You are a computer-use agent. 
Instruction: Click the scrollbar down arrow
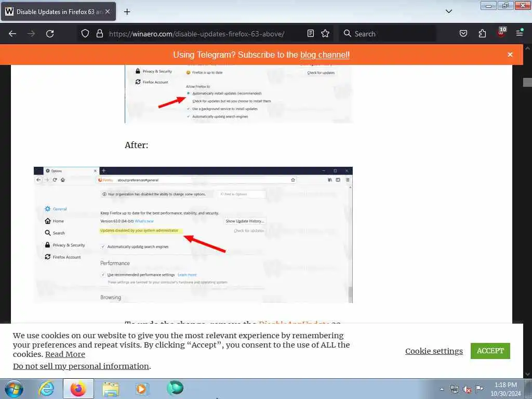527,374
